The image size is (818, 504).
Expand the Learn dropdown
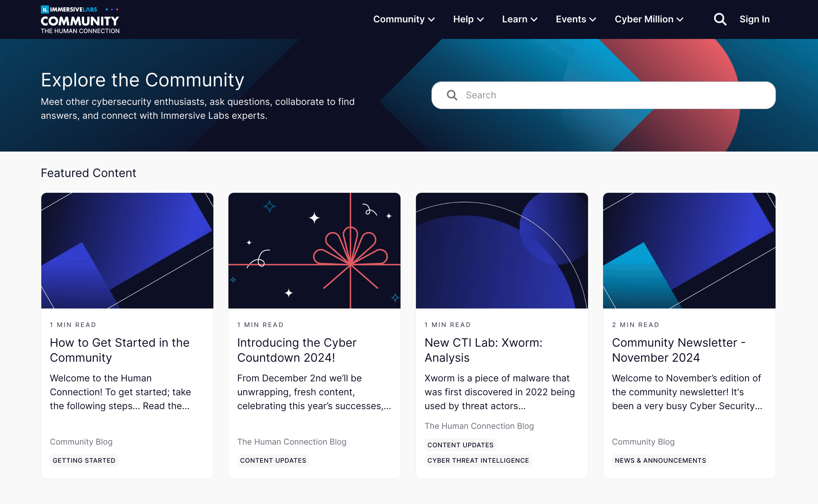click(x=519, y=19)
